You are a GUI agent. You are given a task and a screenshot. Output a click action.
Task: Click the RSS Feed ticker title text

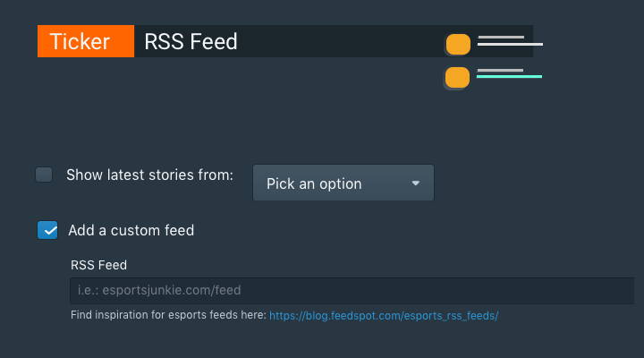click(191, 41)
